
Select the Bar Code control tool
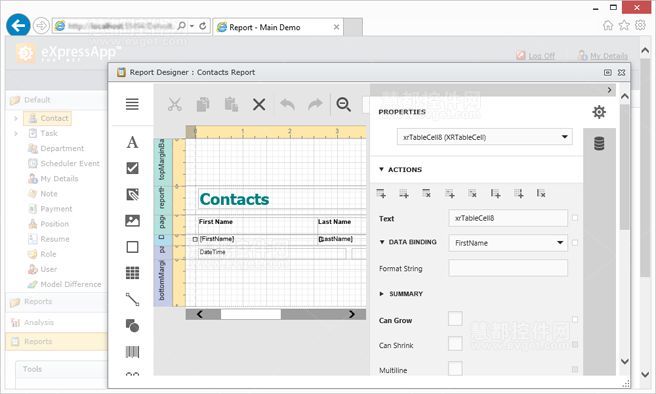coord(132,352)
